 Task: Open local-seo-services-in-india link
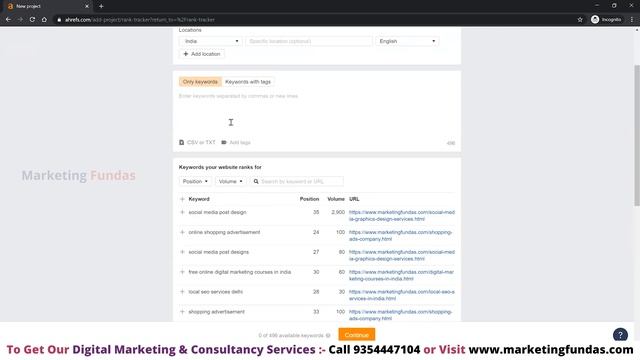coord(402,295)
